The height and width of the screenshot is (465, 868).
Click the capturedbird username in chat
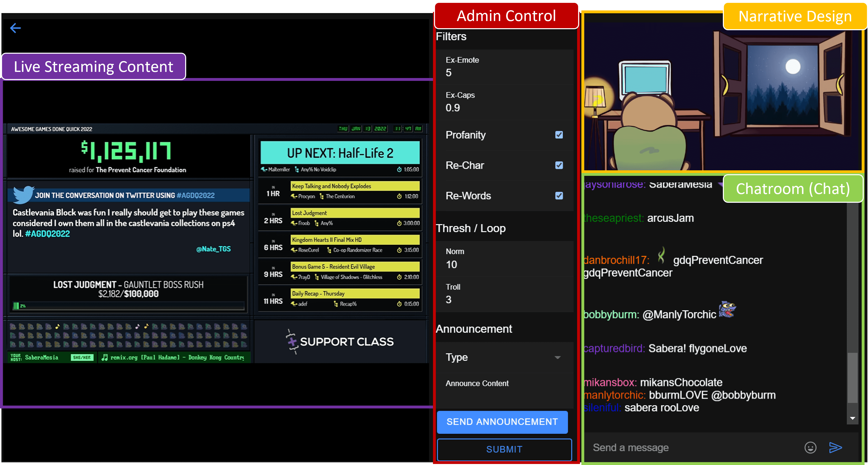(614, 348)
